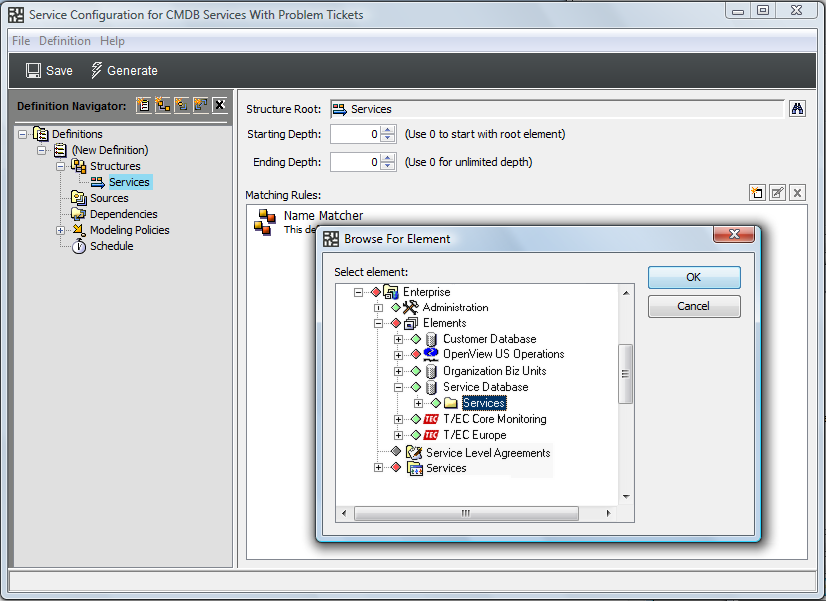Expand the Modeling Policies node
The image size is (826, 601).
[x=61, y=230]
